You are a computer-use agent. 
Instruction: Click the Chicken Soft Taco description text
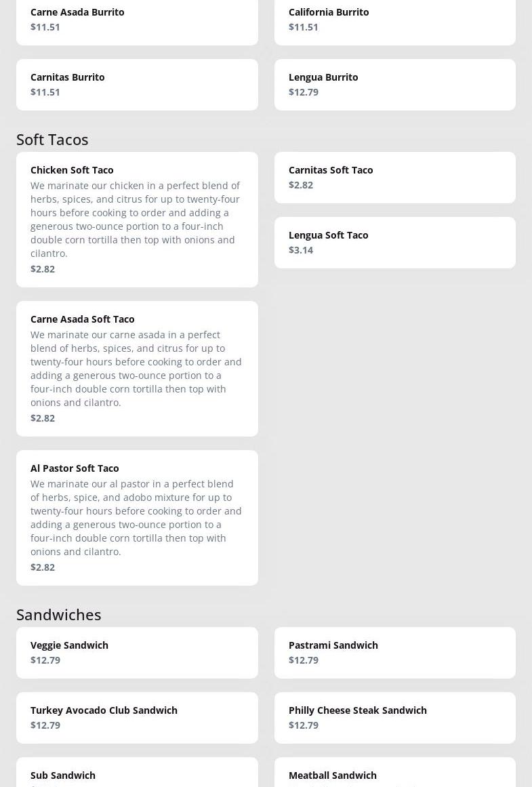click(135, 220)
